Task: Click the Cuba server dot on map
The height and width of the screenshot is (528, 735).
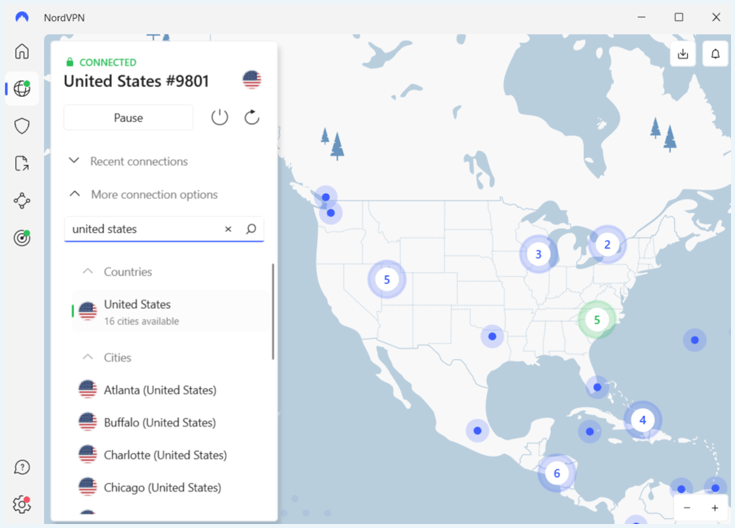Action: pos(590,431)
